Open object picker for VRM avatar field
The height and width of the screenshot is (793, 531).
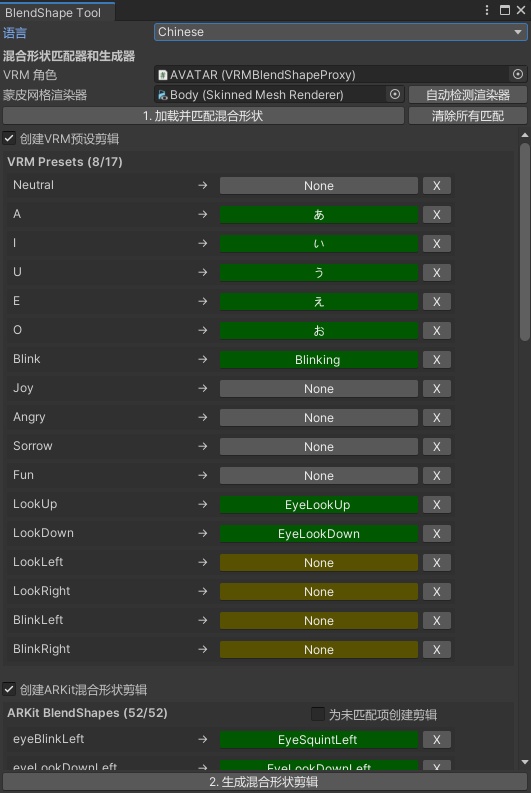(x=518, y=74)
